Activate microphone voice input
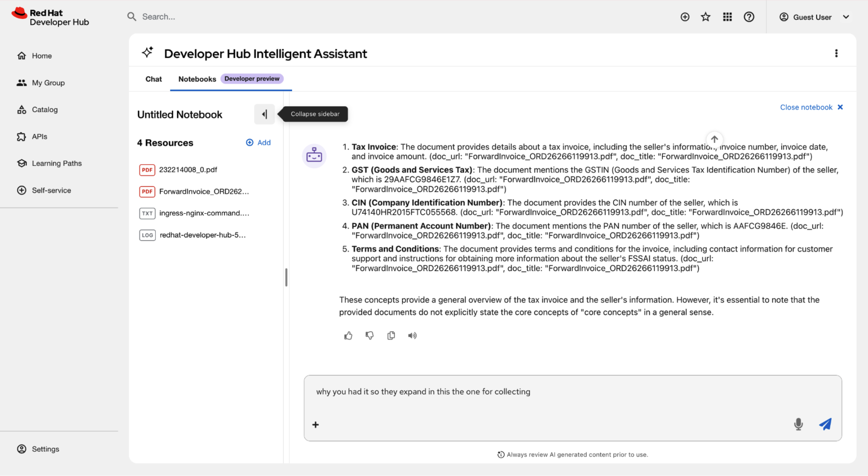Image resolution: width=868 pixels, height=476 pixels. coord(798,424)
